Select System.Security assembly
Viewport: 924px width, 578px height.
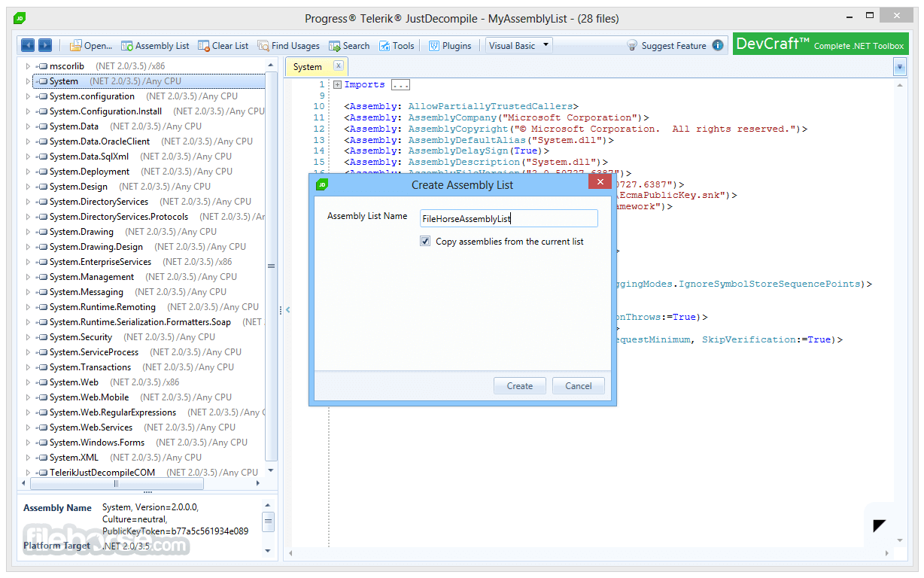coord(81,337)
